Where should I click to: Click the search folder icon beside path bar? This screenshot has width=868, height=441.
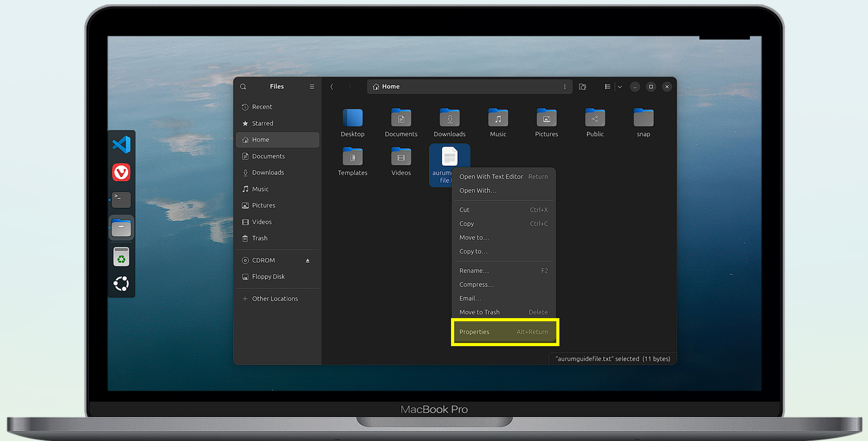tap(583, 87)
